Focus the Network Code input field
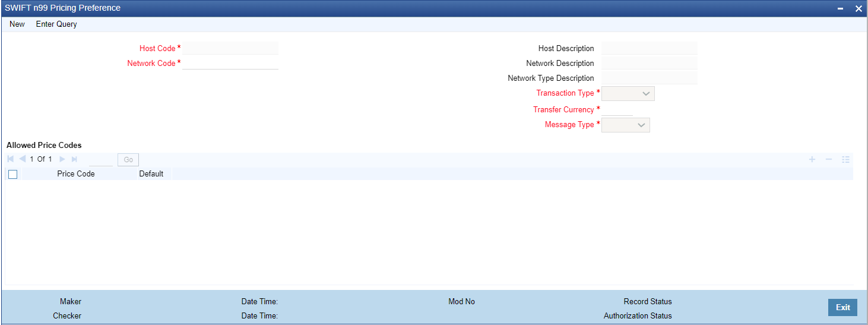 [230, 63]
